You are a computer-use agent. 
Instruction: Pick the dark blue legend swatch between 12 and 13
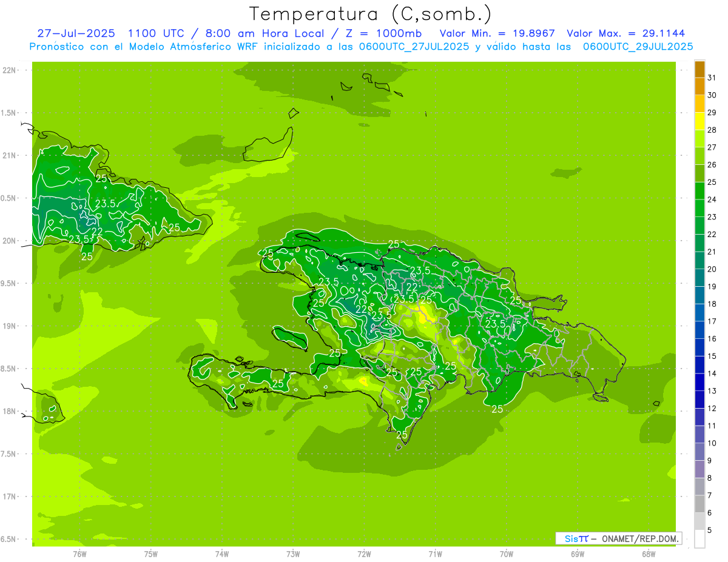click(699, 400)
